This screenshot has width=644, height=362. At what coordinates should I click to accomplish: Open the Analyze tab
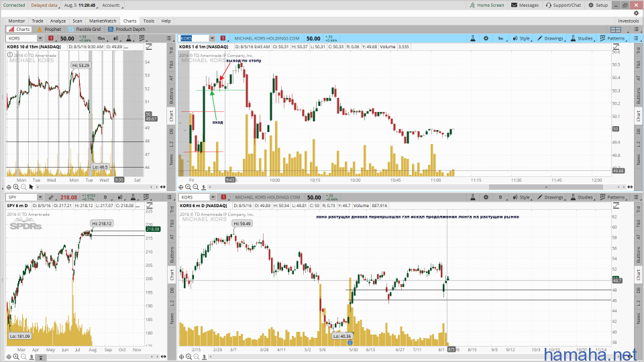[58, 21]
